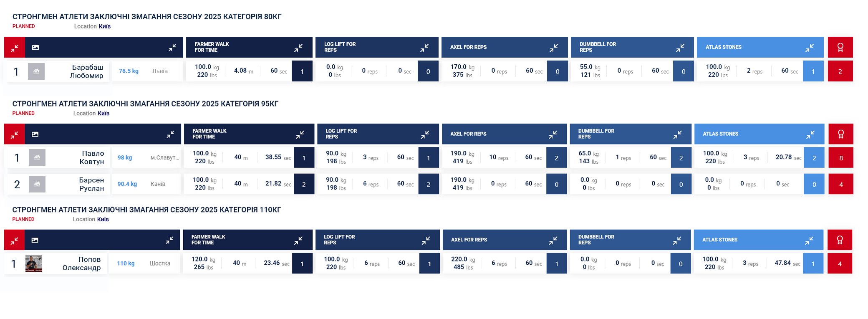Collapse the athlete info column in the 95КГ table
The width and height of the screenshot is (868, 319).
[171, 134]
